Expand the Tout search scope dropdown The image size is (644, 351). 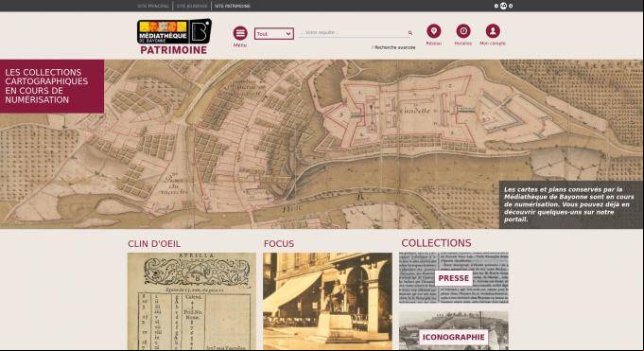tap(274, 34)
